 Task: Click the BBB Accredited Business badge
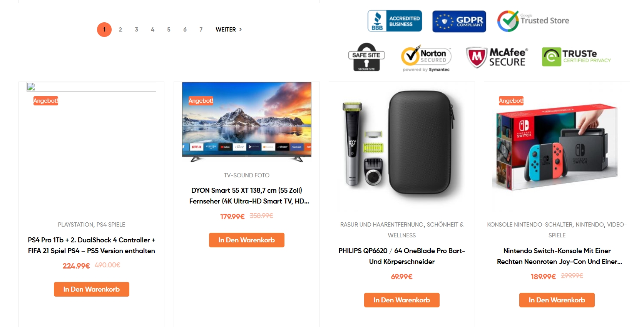click(395, 21)
